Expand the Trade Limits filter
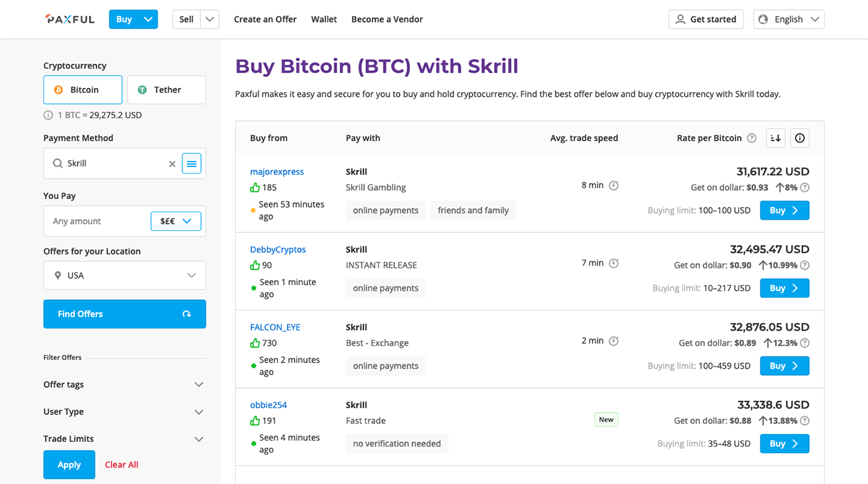This screenshot has height=484, width=868. [x=124, y=439]
